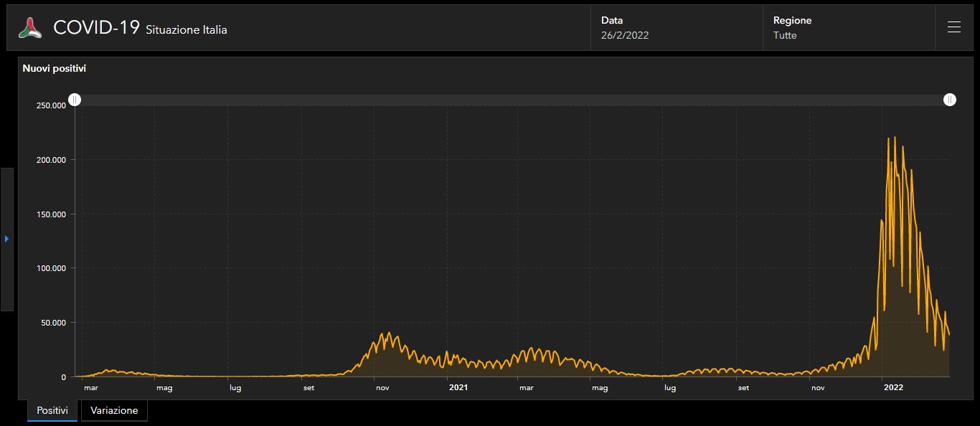Click the COVID-19 title text
This screenshot has height=426, width=980.
click(96, 28)
